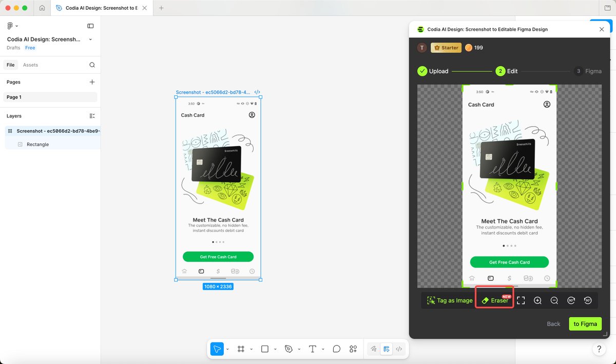This screenshot has width=616, height=364.
Task: Click the Screenshot frame label on canvas
Action: click(213, 92)
